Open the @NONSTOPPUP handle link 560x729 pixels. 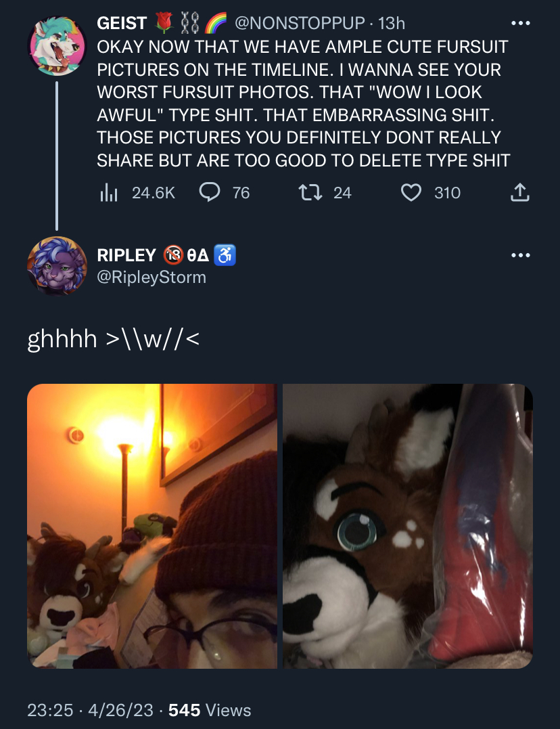click(x=300, y=23)
